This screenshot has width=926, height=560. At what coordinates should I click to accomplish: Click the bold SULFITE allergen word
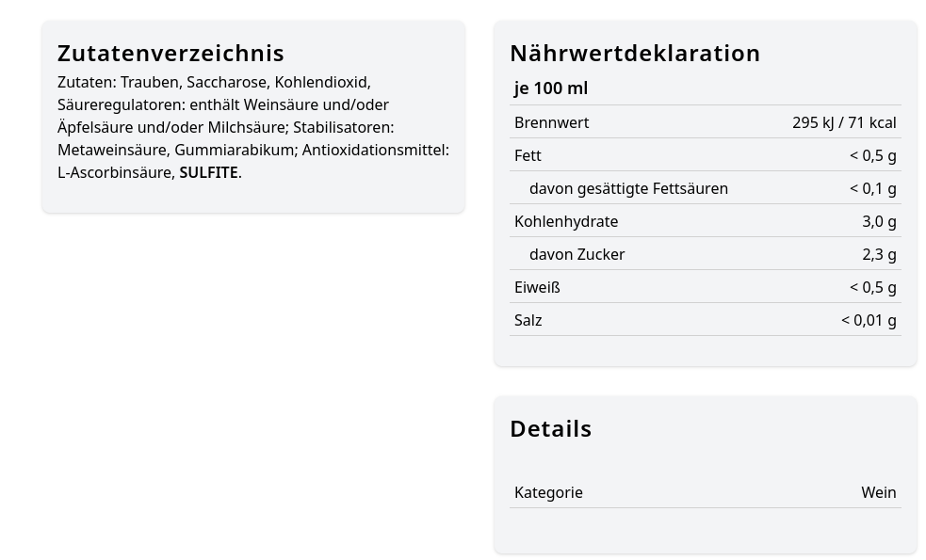pyautogui.click(x=208, y=172)
